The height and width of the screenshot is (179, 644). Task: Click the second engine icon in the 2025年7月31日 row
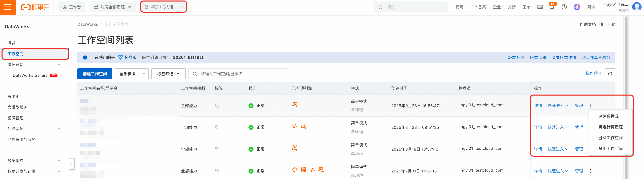(x=303, y=170)
